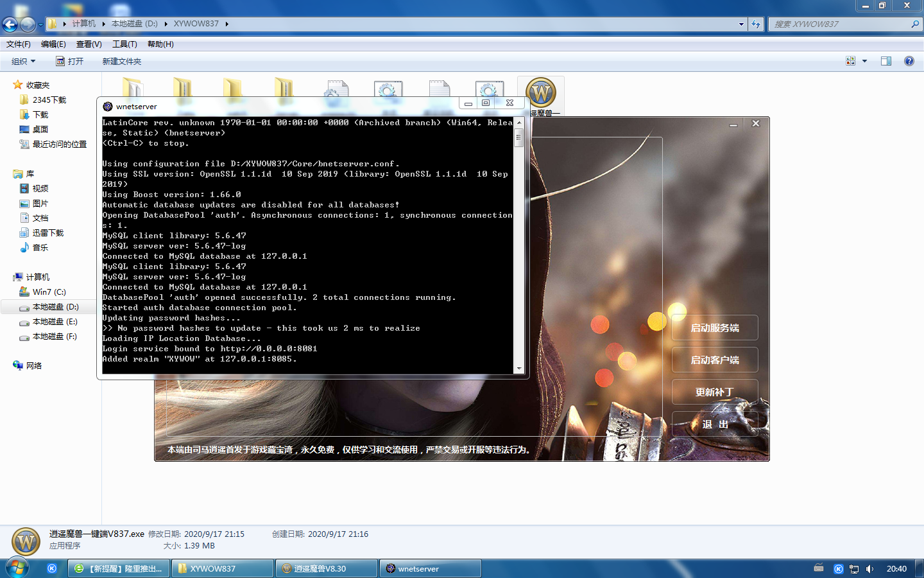
Task: Minimize the game launcher window
Action: [733, 125]
